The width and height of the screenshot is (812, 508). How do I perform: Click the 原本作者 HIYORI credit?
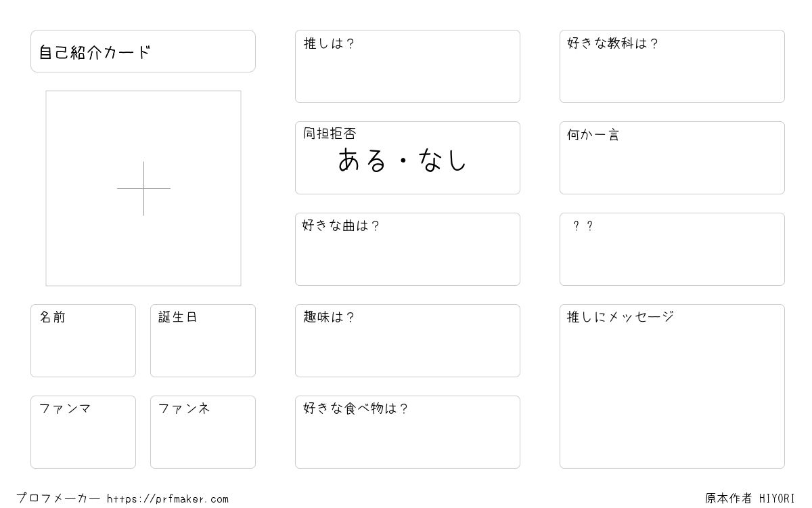[x=750, y=499]
